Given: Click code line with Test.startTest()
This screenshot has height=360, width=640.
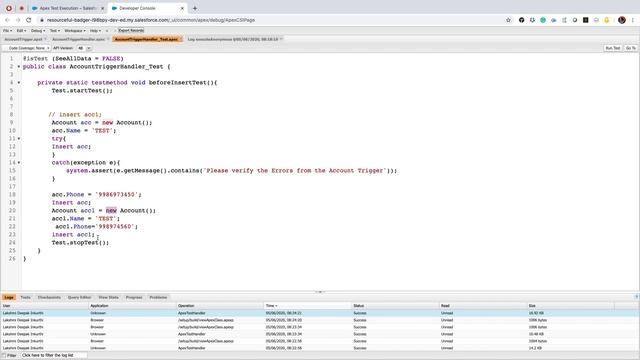Looking at the screenshot, I should click(82, 91).
